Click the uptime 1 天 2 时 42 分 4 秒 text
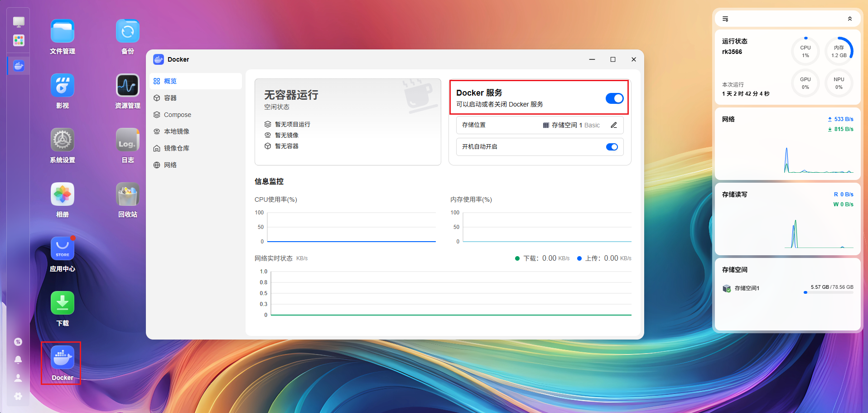The width and height of the screenshot is (868, 413). click(746, 94)
